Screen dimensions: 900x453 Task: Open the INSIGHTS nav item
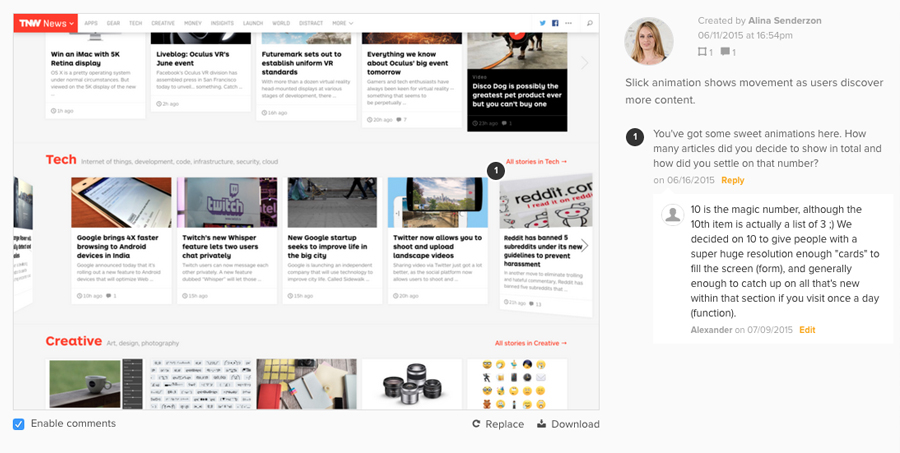coord(222,23)
